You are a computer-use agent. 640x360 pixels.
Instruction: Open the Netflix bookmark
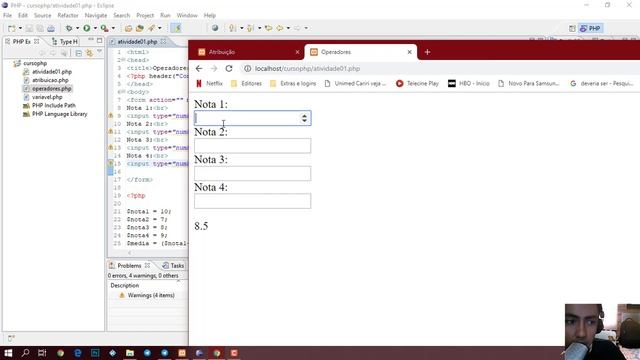pos(209,83)
